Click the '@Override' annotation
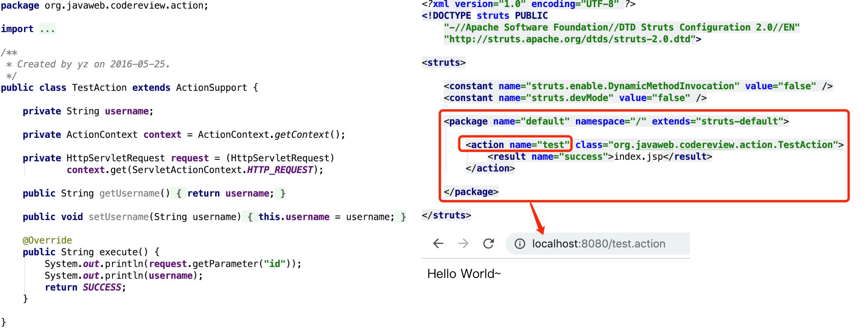 (47, 240)
